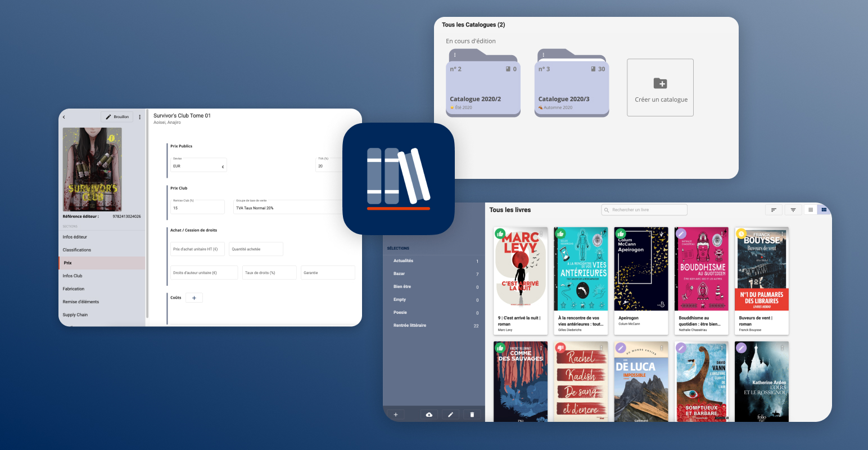Click the pencil edit icon below selections

point(450,415)
